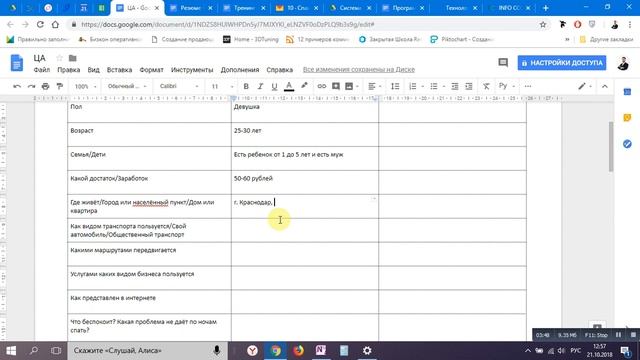Click the cell '50-60 рублей'
The image size is (640, 360).
coord(304,182)
